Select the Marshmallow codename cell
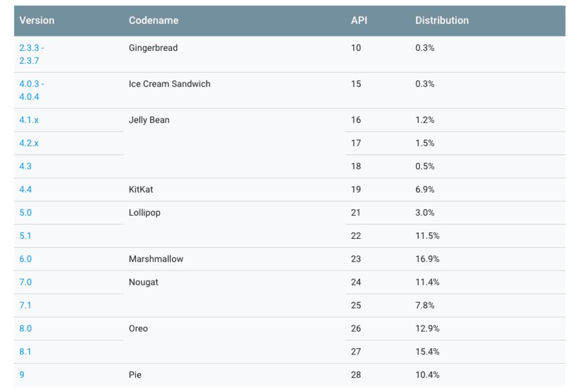Viewport: 579px width, 392px height. click(156, 259)
